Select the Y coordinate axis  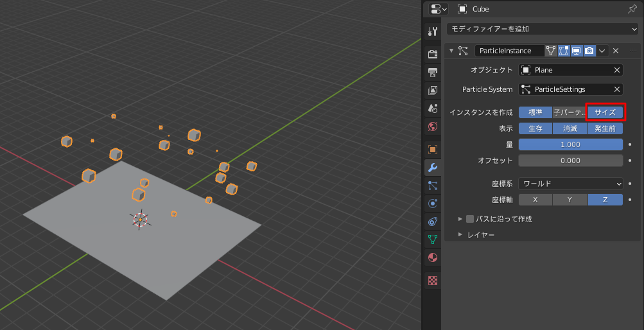tap(570, 200)
